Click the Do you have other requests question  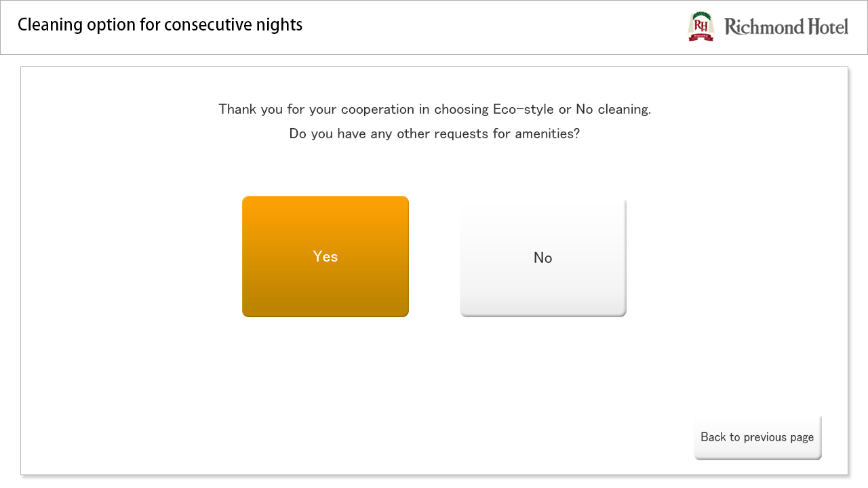click(x=434, y=134)
